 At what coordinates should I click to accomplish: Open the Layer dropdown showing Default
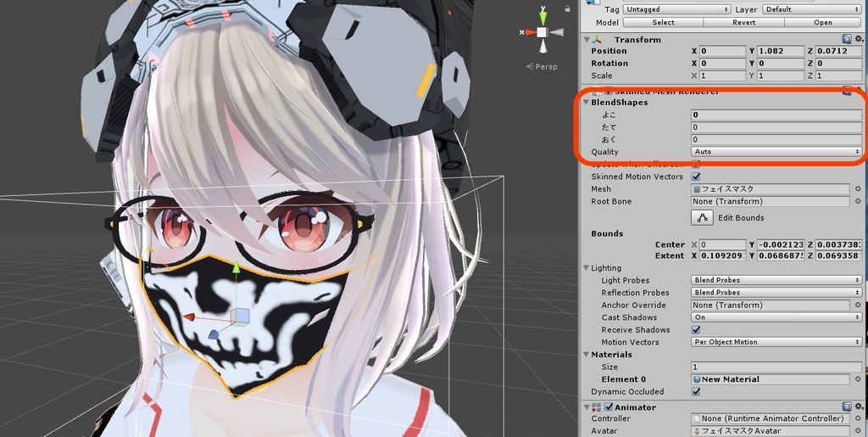[812, 9]
